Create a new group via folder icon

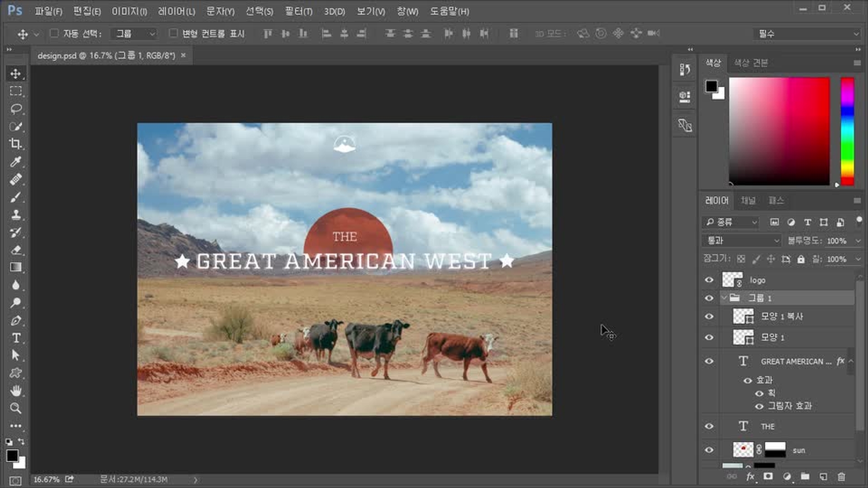[805, 477]
